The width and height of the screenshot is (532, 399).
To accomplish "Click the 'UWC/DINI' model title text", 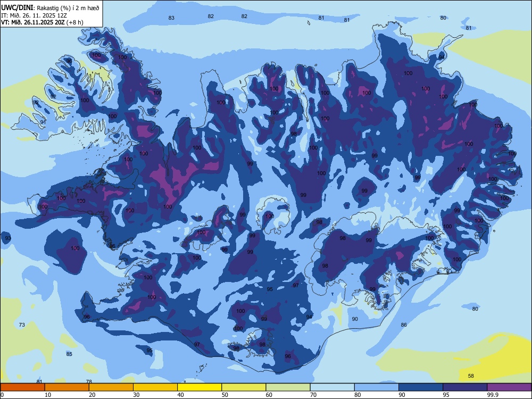I will pos(17,8).
